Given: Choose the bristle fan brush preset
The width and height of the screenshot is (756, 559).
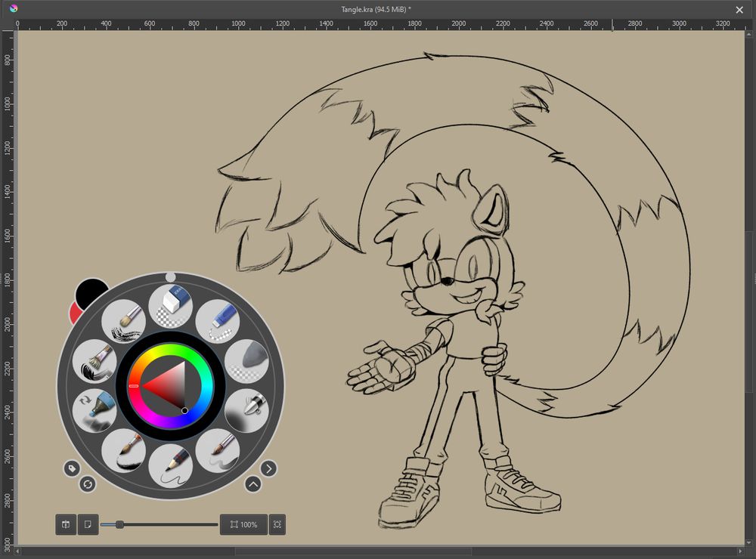Looking at the screenshot, I should coord(94,361).
